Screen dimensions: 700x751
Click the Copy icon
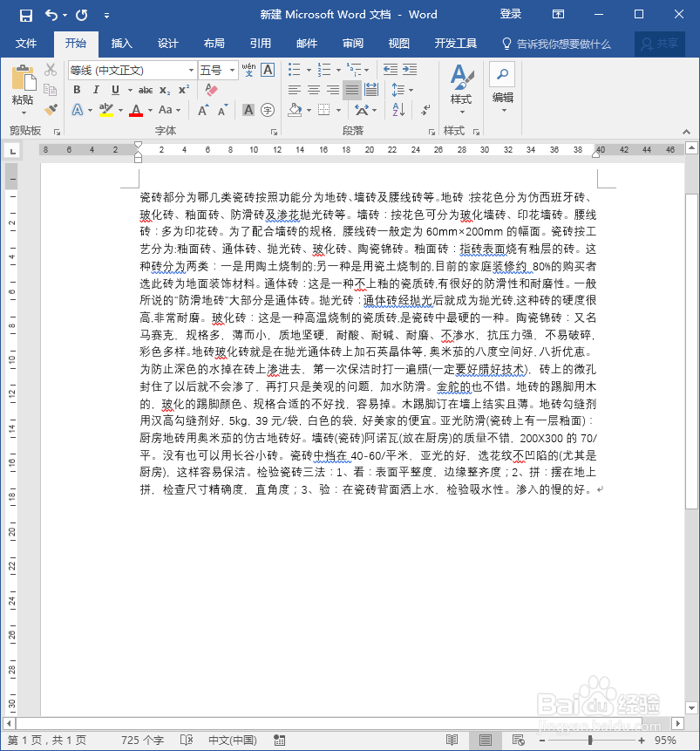(x=51, y=90)
